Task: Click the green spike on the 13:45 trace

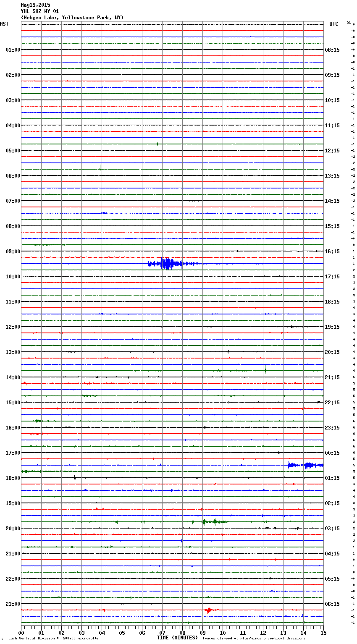Action: [265, 370]
